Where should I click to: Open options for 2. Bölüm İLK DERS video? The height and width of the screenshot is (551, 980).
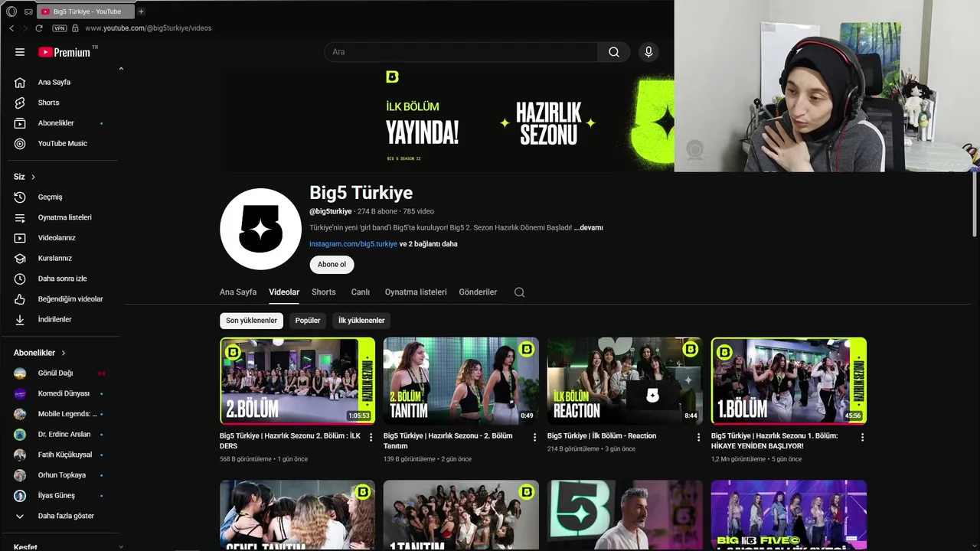pos(371,437)
